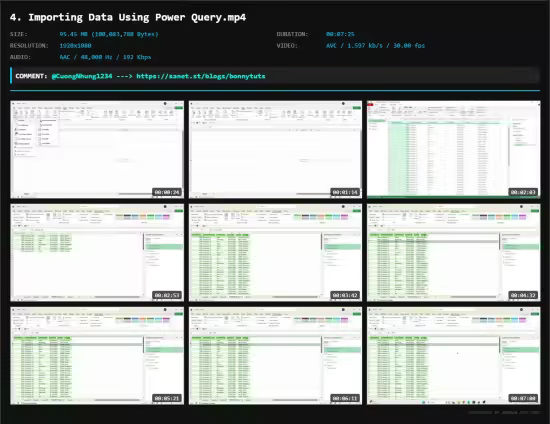This screenshot has height=424, width=550.
Task: Open the thumbnail stamped 00:00:24
Action: click(97, 149)
